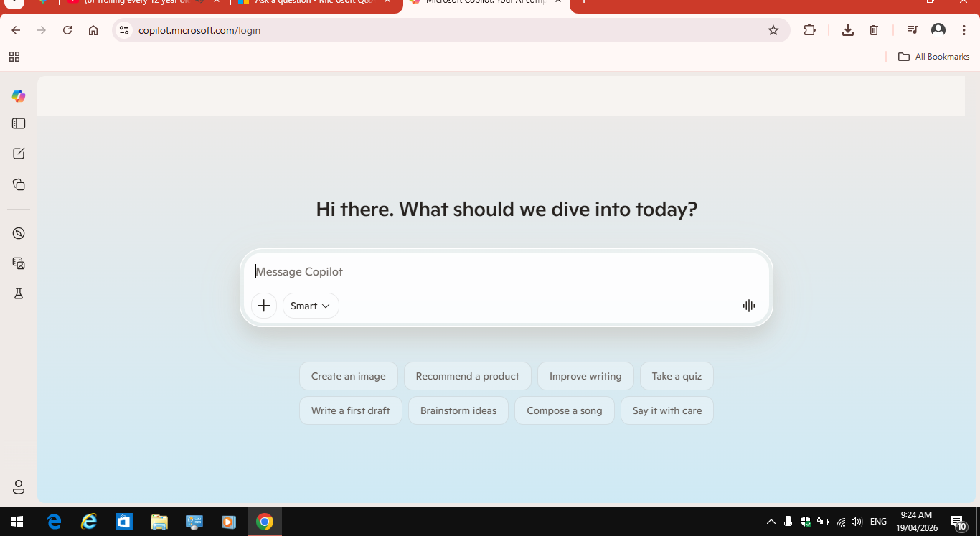Open the Chrome downloads panel

tap(848, 30)
